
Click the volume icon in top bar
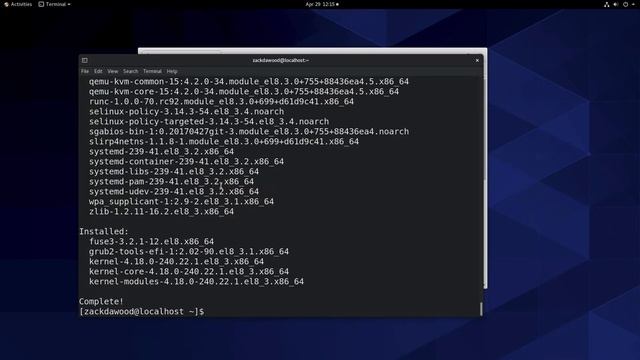(x=616, y=4)
